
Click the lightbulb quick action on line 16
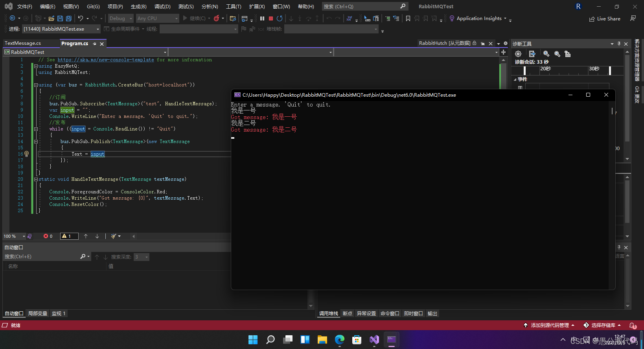click(27, 154)
